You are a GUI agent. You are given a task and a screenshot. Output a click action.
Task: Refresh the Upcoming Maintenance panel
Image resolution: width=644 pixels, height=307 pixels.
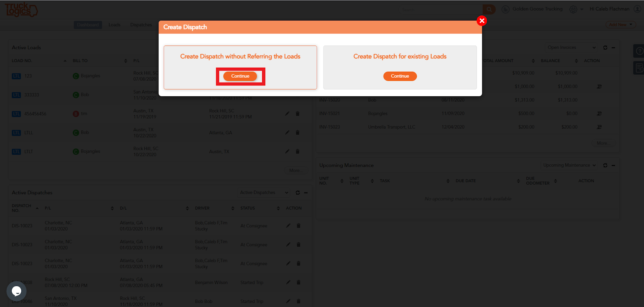[605, 165]
